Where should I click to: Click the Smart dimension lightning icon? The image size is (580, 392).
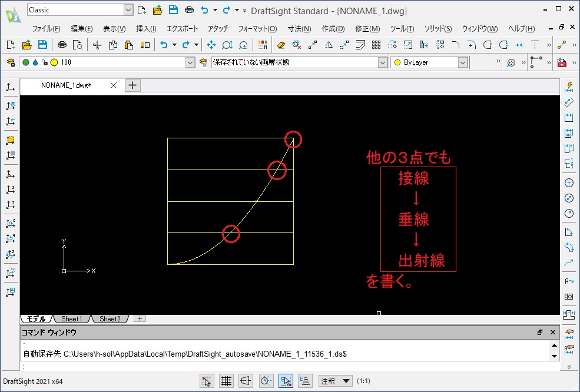pos(569,87)
